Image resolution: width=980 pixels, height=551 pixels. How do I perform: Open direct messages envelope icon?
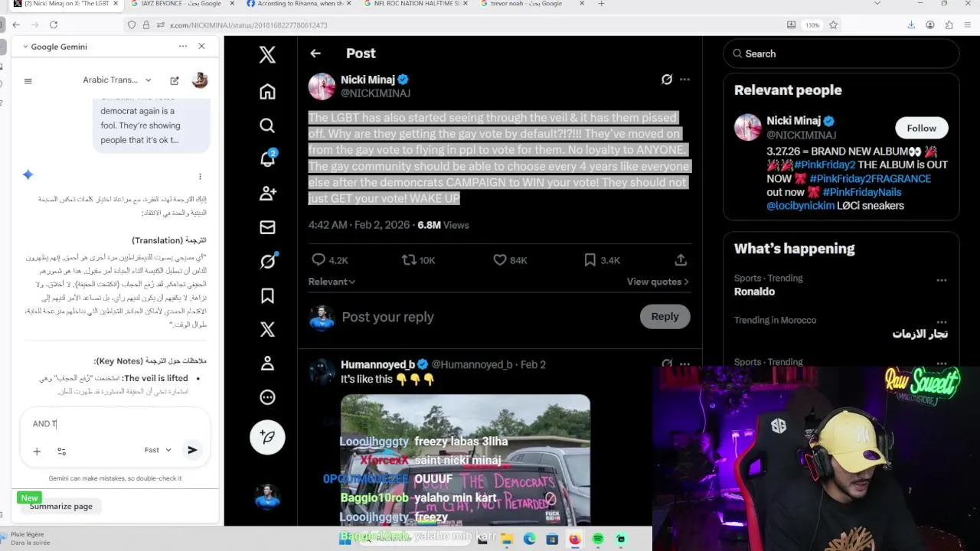(x=267, y=227)
